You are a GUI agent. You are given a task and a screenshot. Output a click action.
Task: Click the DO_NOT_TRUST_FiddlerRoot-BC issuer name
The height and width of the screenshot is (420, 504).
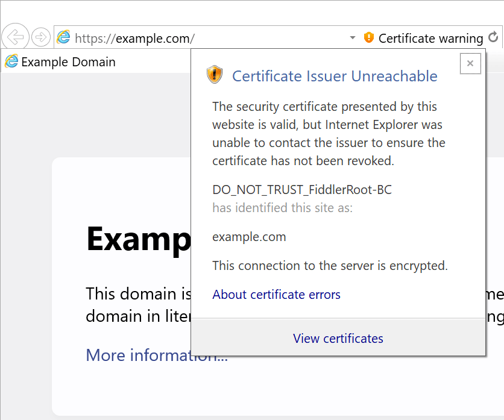tap(302, 190)
